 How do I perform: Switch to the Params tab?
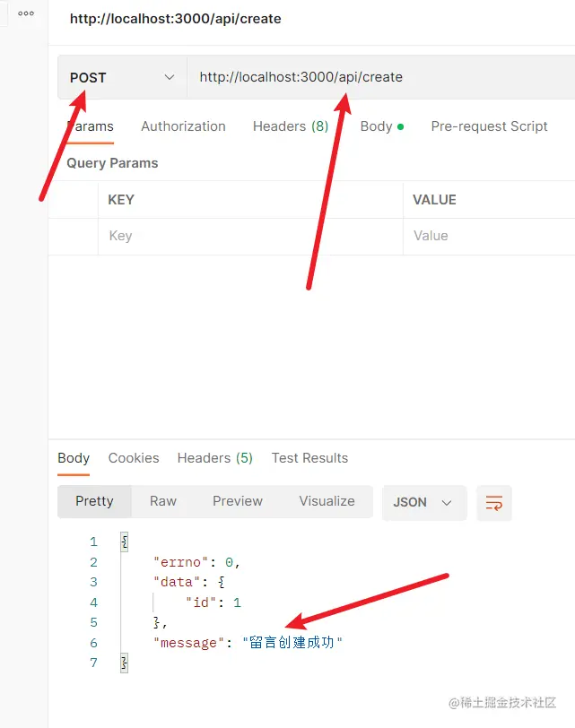click(x=90, y=126)
